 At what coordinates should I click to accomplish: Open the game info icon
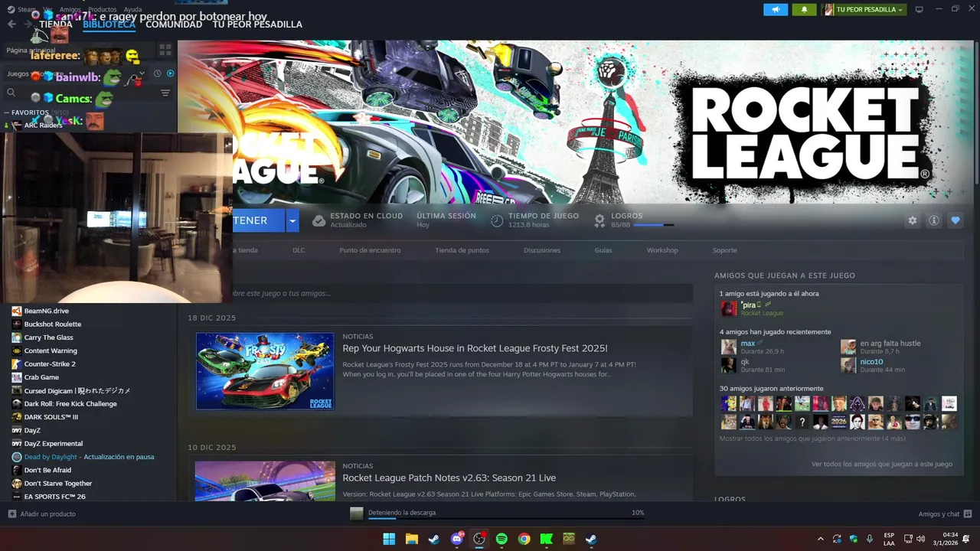[933, 220]
